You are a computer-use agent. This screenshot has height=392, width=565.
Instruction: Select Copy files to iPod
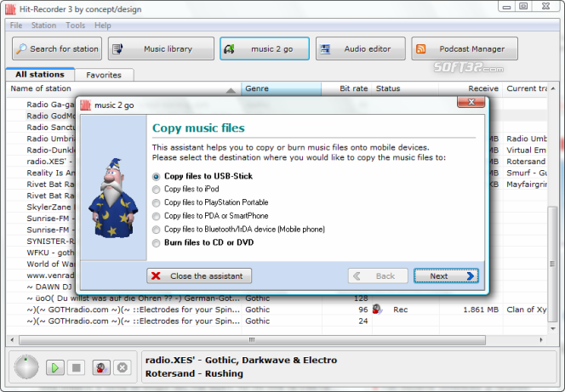click(x=185, y=189)
